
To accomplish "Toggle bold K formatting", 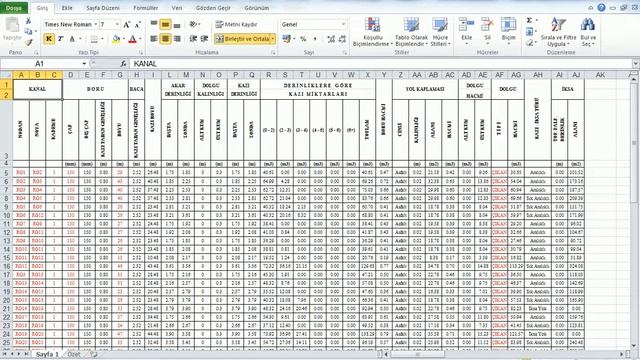I will [x=49, y=39].
